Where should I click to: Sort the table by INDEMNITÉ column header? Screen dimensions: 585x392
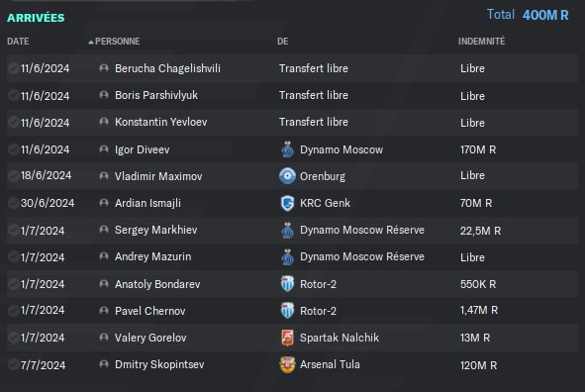coord(481,41)
